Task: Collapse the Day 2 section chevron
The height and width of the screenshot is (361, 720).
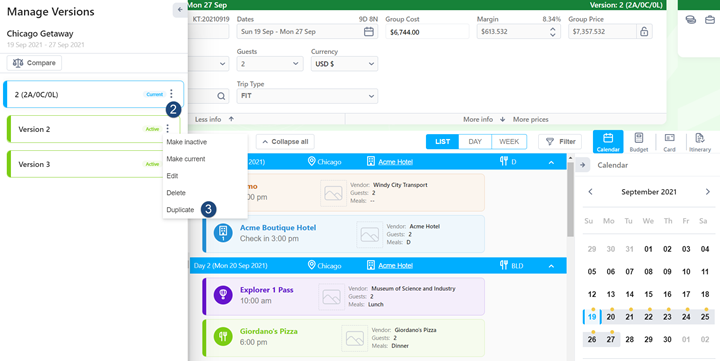Action: click(x=551, y=265)
